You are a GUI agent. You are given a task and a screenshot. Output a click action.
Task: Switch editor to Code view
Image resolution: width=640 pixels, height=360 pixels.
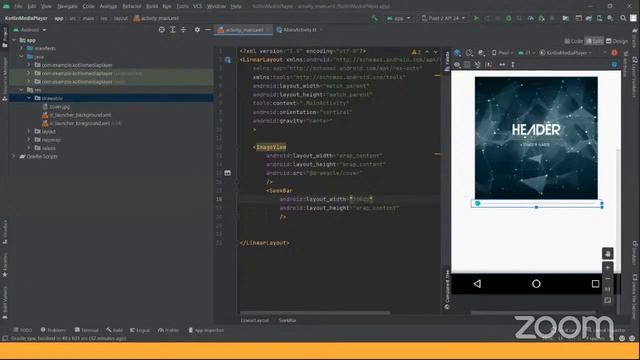tap(573, 41)
